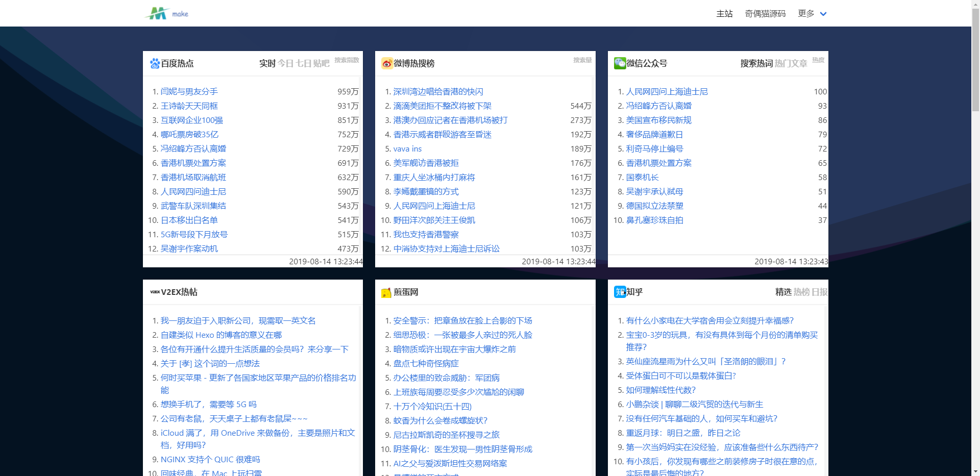Select the 知乎 日报 tab
This screenshot has height=476, width=980.
point(820,292)
